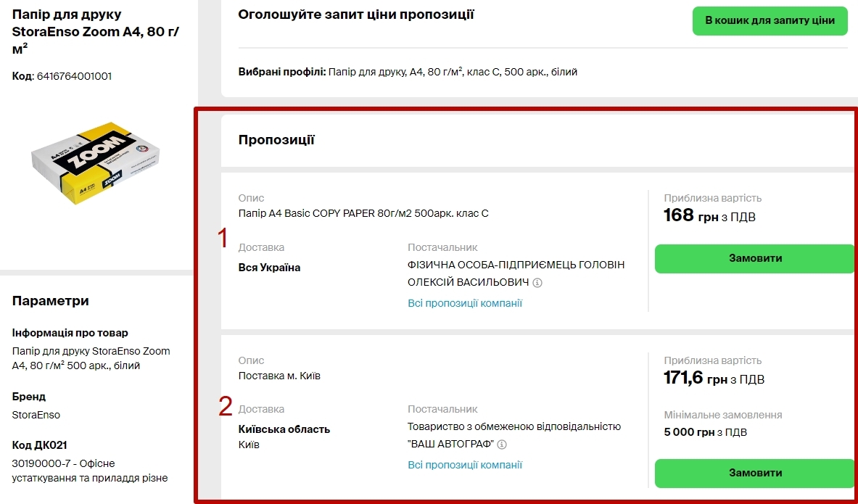
Task: Open all offers from ФОП Головін
Action: point(464,303)
